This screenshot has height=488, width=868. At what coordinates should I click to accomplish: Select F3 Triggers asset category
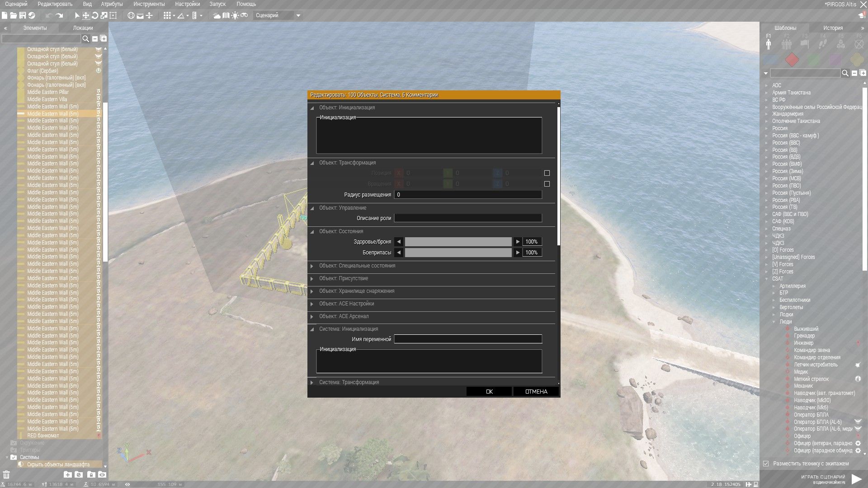point(805,42)
